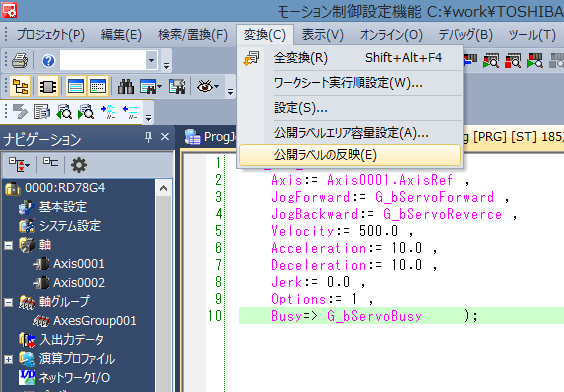Open the オンライン(O) menu
This screenshot has height=392, width=564.
pos(391,35)
